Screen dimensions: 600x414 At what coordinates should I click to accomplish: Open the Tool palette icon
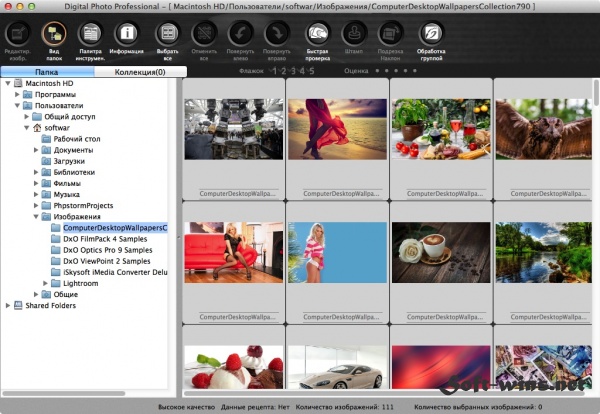click(90, 34)
